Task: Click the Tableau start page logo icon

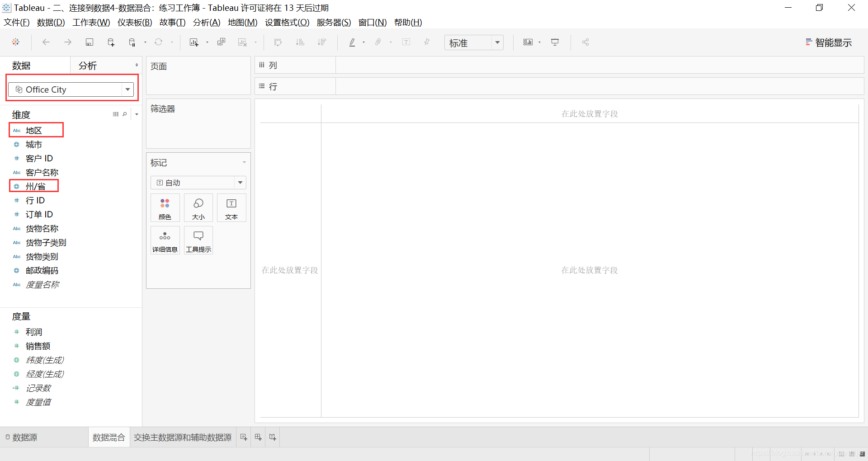Action: coord(16,42)
